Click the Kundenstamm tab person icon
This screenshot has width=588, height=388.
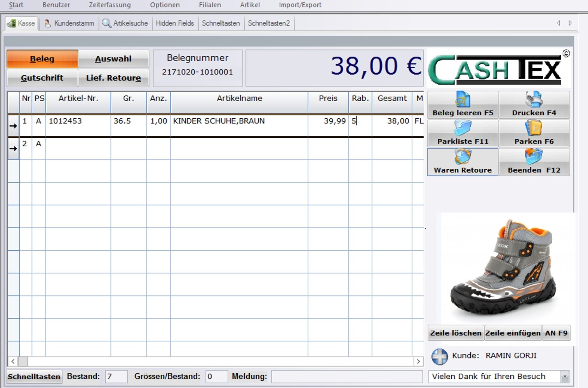(48, 23)
